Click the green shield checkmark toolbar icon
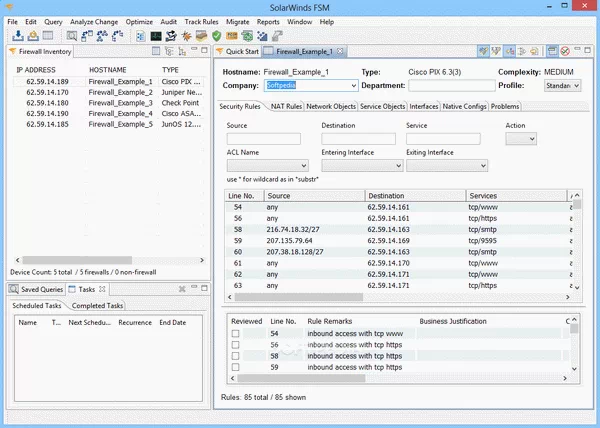Screen dimensions: 600x428 (217, 36)
